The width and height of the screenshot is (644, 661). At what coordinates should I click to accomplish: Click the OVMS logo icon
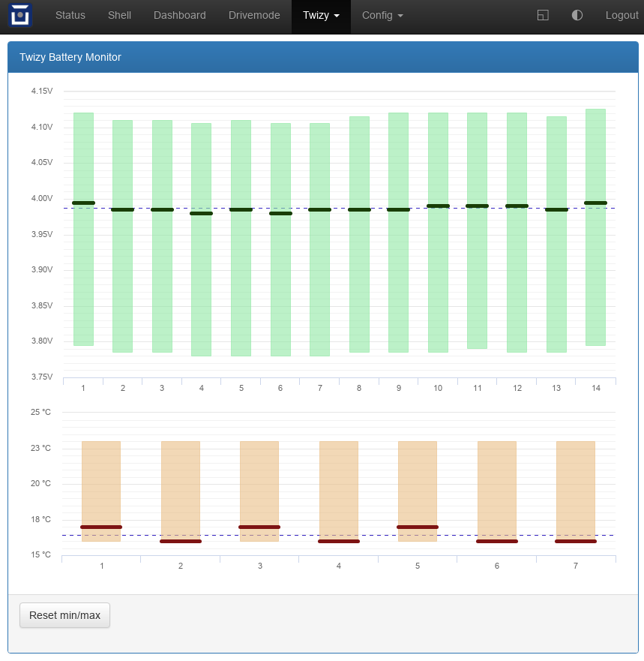(x=20, y=16)
